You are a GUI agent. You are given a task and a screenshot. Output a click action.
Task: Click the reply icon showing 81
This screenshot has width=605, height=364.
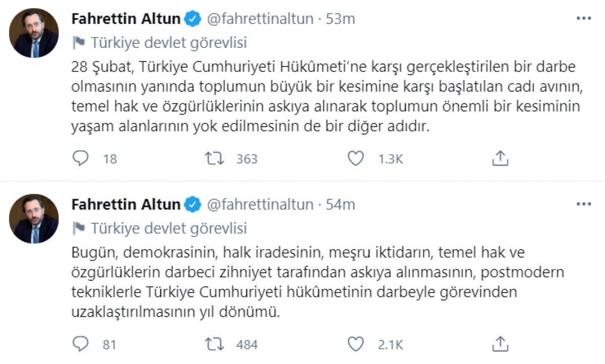pyautogui.click(x=80, y=344)
